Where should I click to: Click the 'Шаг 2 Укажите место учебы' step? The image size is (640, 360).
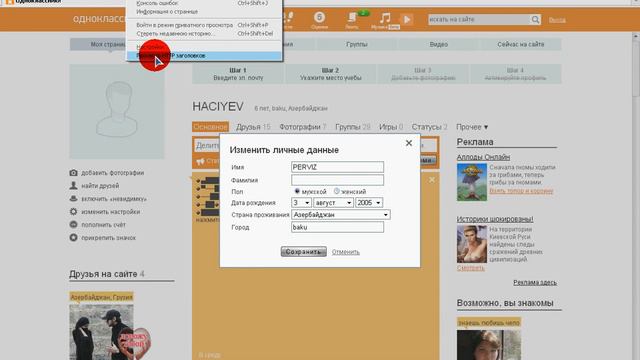click(x=331, y=74)
